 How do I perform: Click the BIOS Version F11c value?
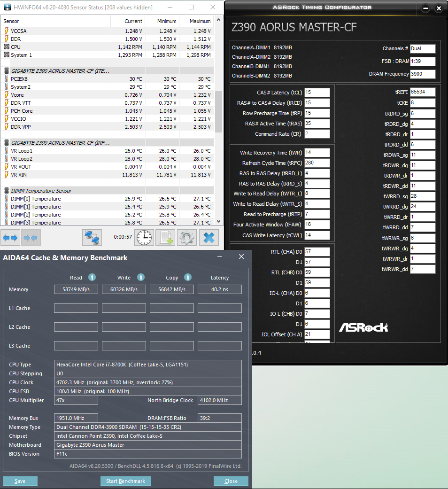148,454
